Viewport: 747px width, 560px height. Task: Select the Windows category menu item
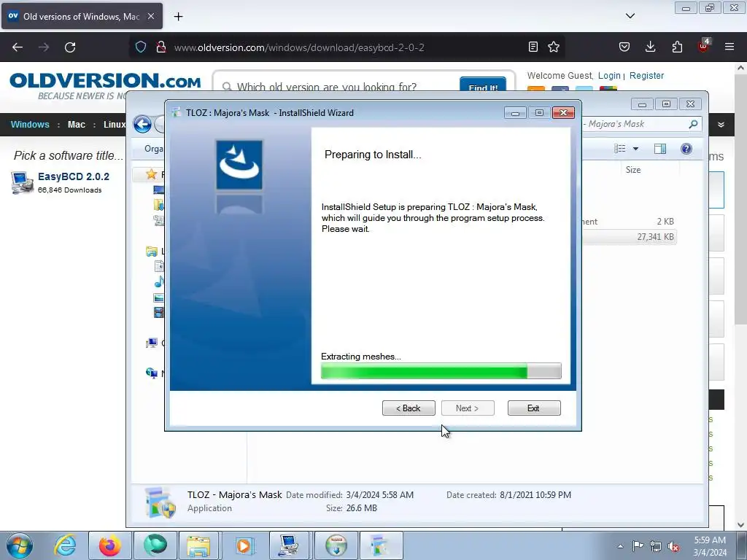coord(30,124)
